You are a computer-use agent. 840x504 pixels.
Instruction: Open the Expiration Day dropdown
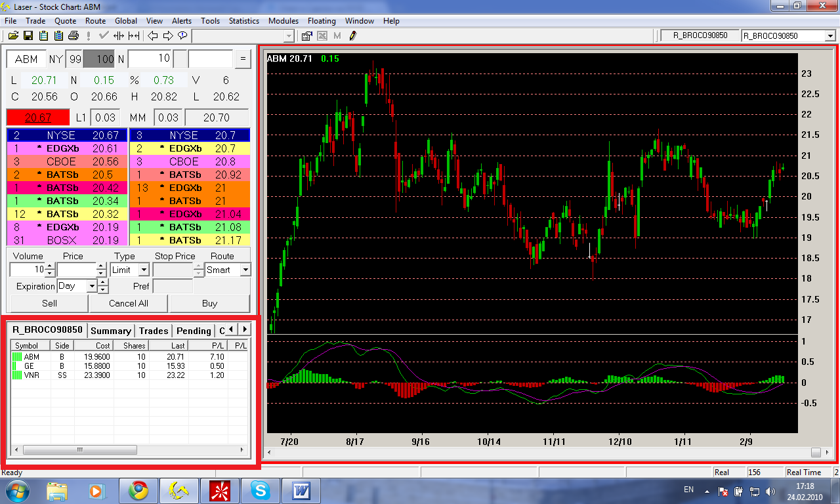click(92, 286)
